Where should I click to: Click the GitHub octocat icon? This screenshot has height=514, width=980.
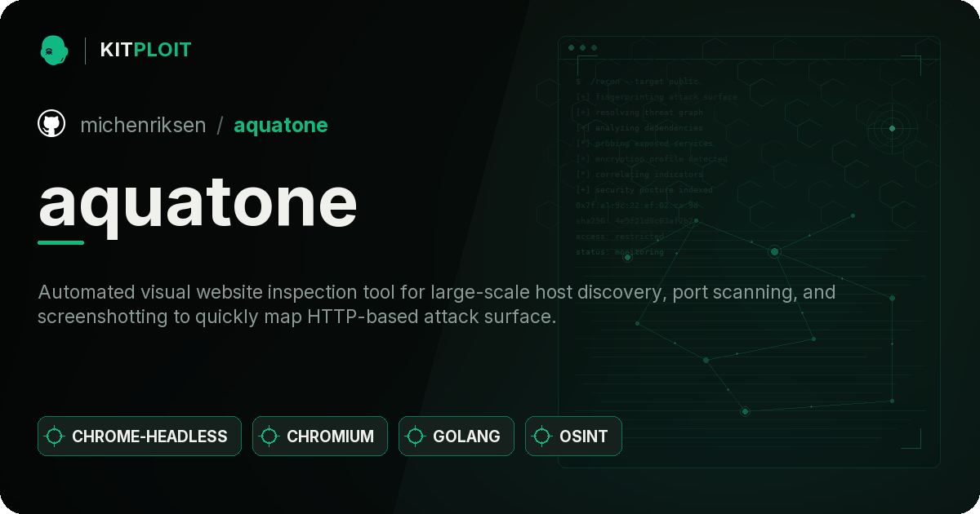(51, 124)
